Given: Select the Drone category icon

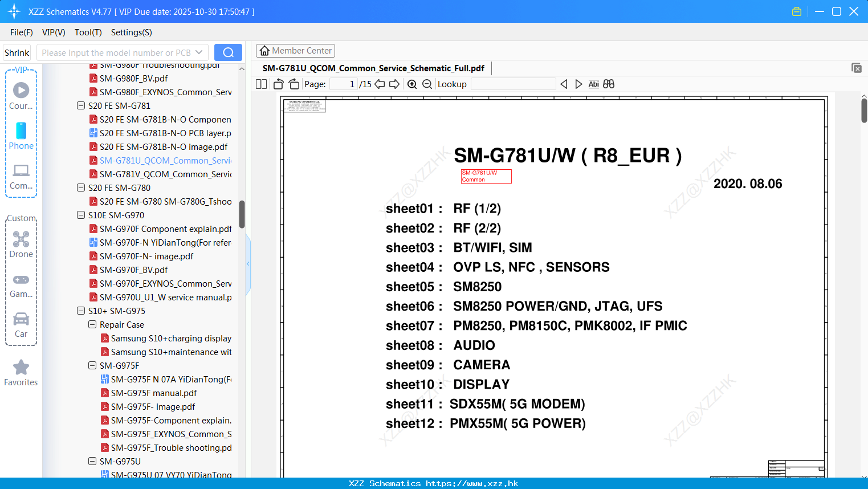Looking at the screenshot, I should point(21,244).
